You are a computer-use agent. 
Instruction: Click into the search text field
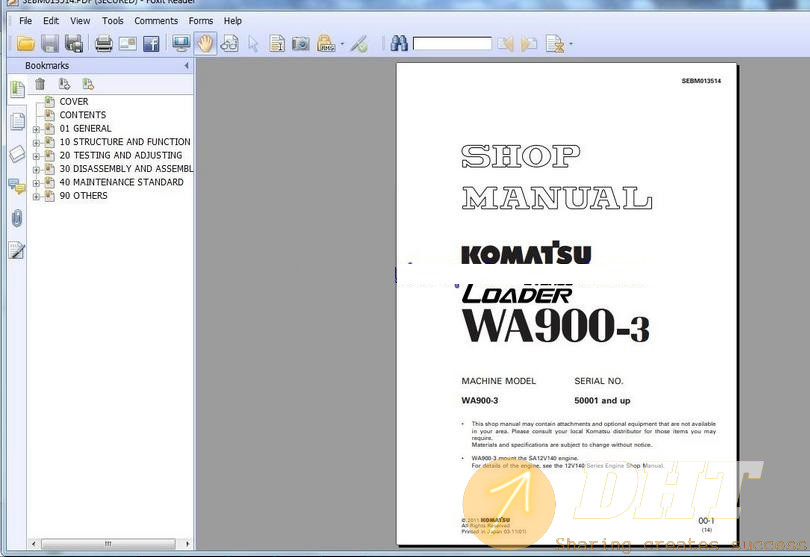(x=452, y=44)
